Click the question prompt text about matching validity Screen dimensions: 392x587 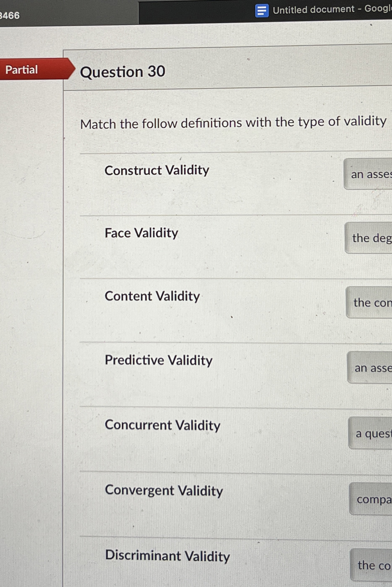(233, 123)
